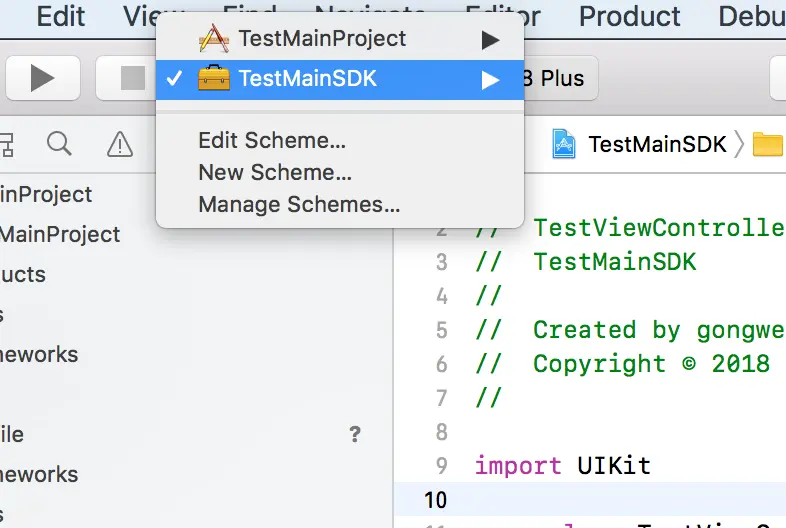Open the Issue navigator warning icon
The height and width of the screenshot is (528, 786).
tap(120, 144)
